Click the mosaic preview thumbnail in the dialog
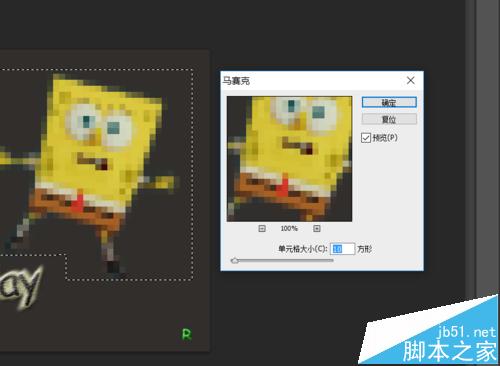 click(x=289, y=159)
